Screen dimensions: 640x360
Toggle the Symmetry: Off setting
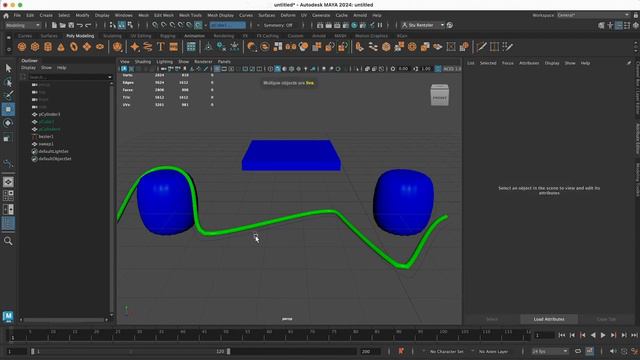[278, 25]
